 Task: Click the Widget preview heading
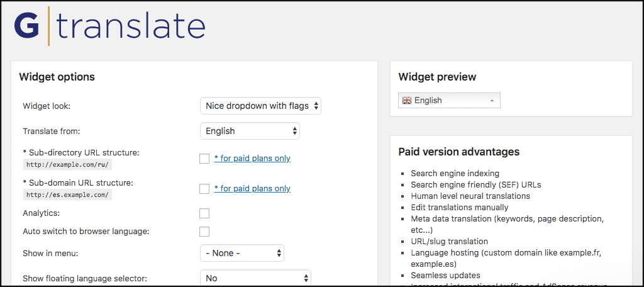[437, 77]
